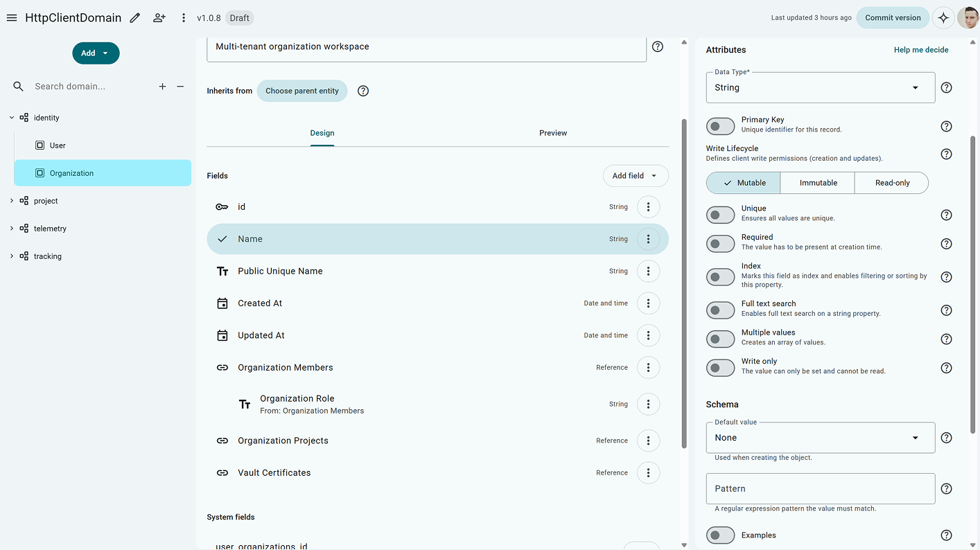Click the Commit version button
The image size is (980, 550).
pyautogui.click(x=893, y=18)
